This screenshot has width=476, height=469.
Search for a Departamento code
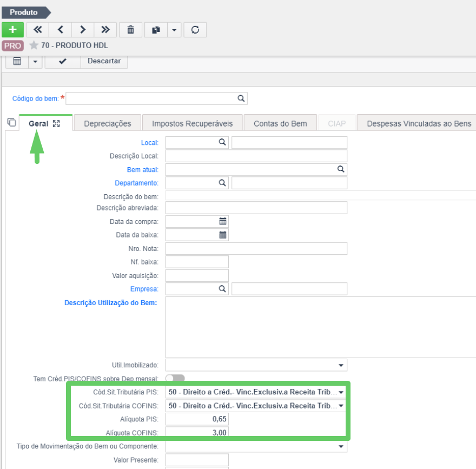[222, 183]
